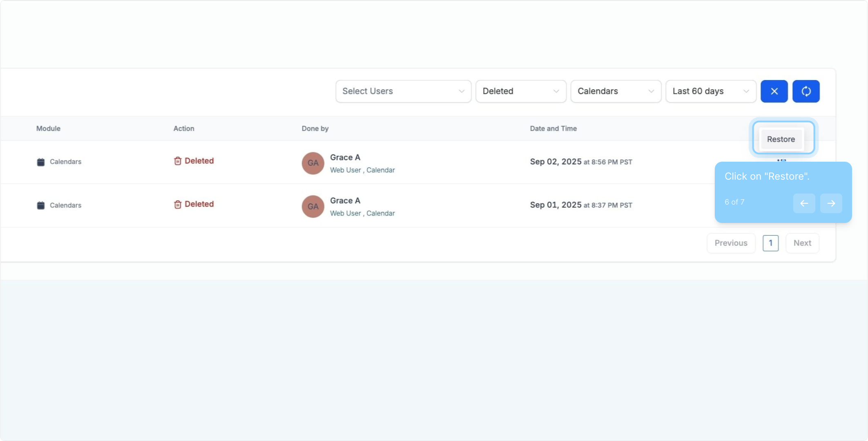Click the blue refresh icon button
The height and width of the screenshot is (441, 868).
[x=806, y=91]
